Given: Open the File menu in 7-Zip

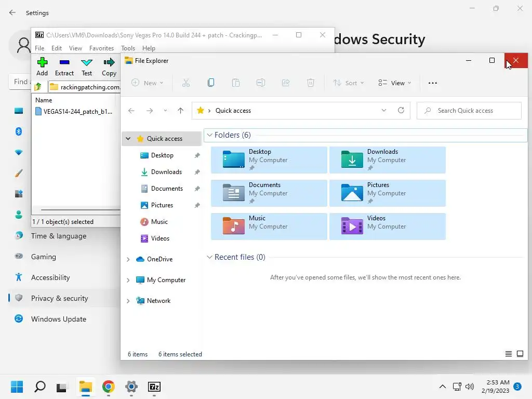Looking at the screenshot, I should (x=39, y=48).
